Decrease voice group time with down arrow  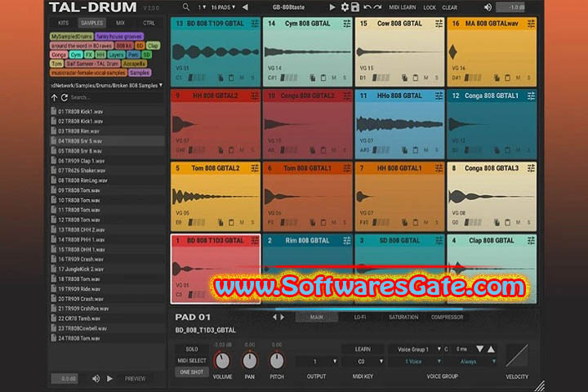click(x=479, y=350)
